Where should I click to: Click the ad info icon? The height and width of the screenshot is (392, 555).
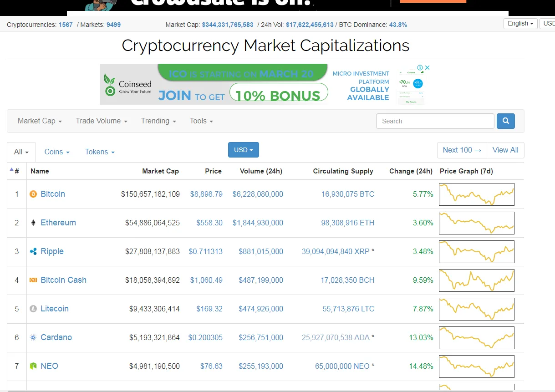pyautogui.click(x=421, y=67)
